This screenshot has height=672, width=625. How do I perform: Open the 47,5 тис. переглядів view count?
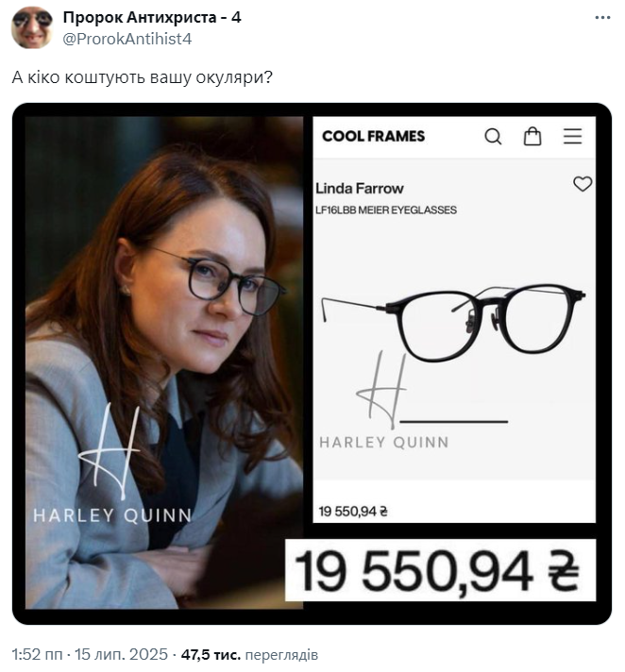[x=249, y=654]
